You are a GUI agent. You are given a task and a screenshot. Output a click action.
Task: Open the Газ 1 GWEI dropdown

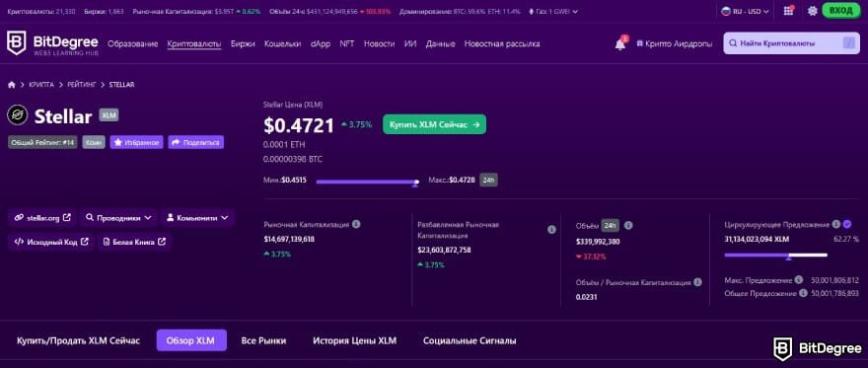coord(553,11)
